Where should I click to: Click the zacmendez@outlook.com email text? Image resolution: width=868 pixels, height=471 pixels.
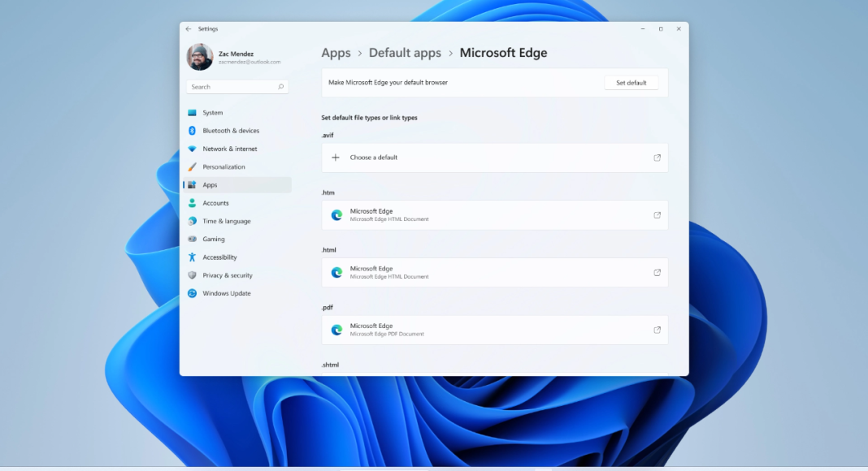point(250,62)
